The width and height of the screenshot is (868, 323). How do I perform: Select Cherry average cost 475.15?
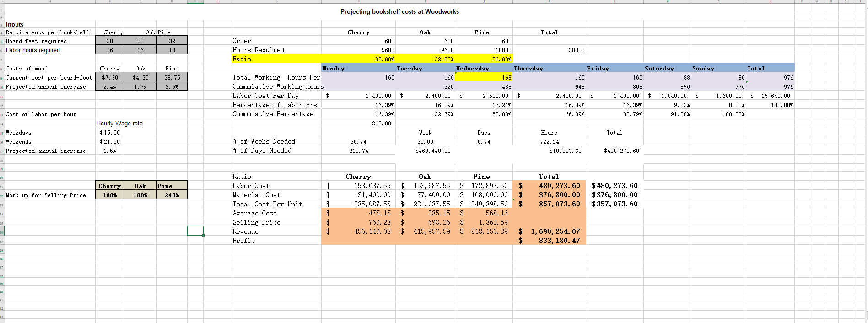point(358,213)
